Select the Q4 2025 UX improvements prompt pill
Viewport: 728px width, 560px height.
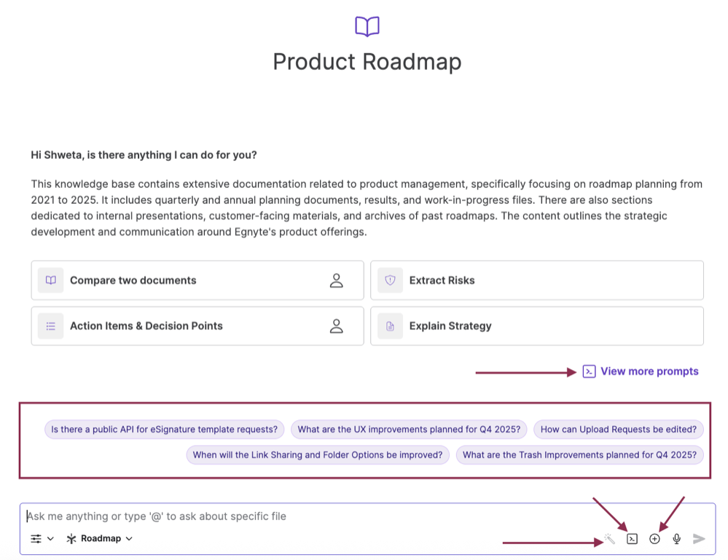tap(408, 429)
